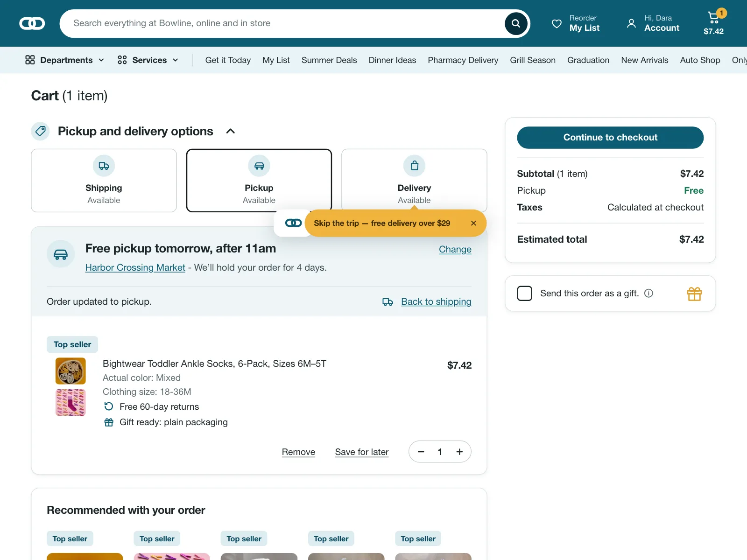
Task: Click the car icon beside Free pickup tomorrow
Action: (x=61, y=254)
